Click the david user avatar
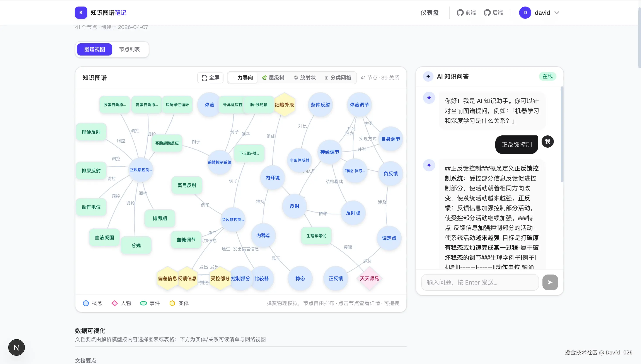Screen dimensions: 641x364 tap(525, 13)
